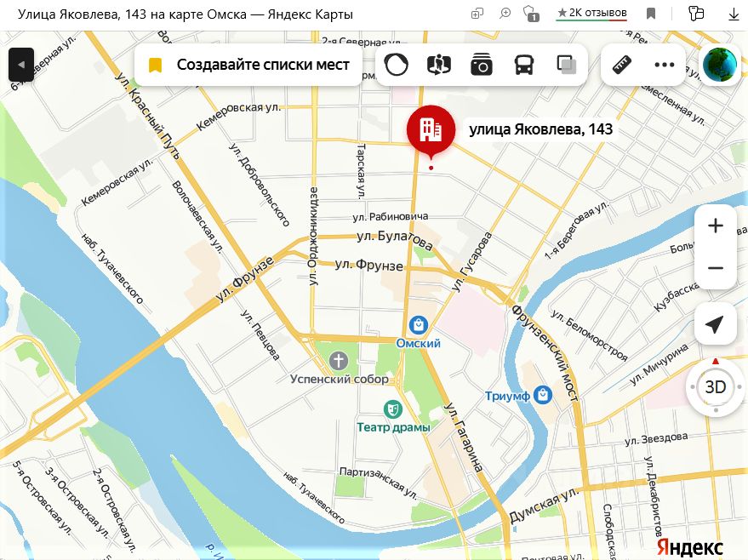Click the 2-я Островская ул. street label

tap(115, 511)
